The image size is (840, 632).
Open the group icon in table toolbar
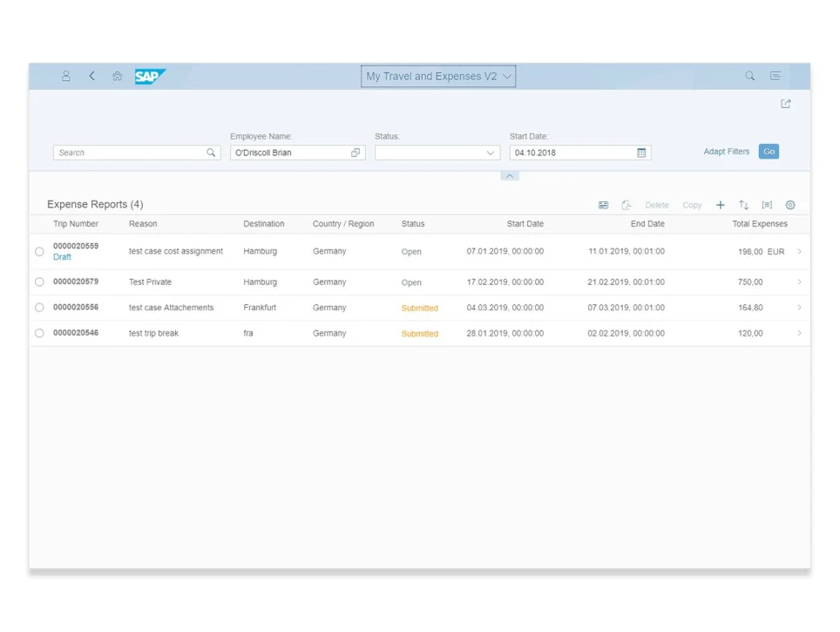pos(767,206)
